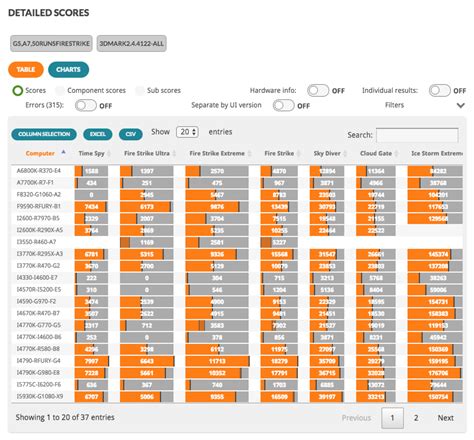This screenshot has width=474, height=440.
Task: Click the I4670K-R470-B7 computer name
Action: coord(38,313)
